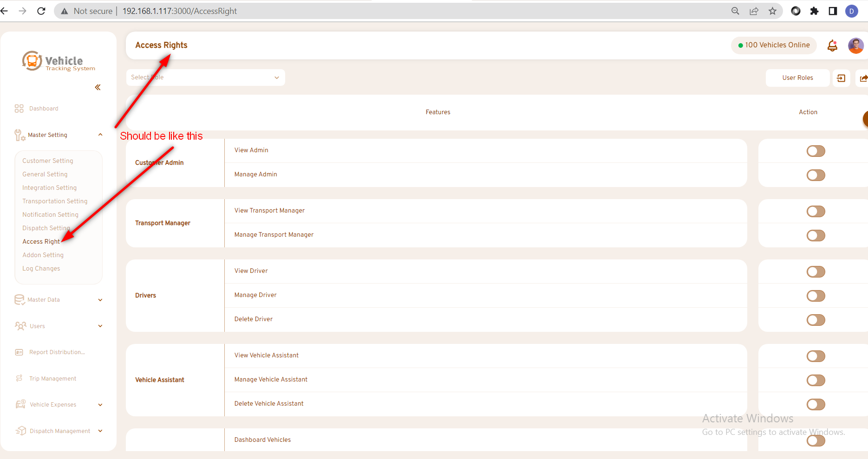Open Notification Setting link

[50, 215]
